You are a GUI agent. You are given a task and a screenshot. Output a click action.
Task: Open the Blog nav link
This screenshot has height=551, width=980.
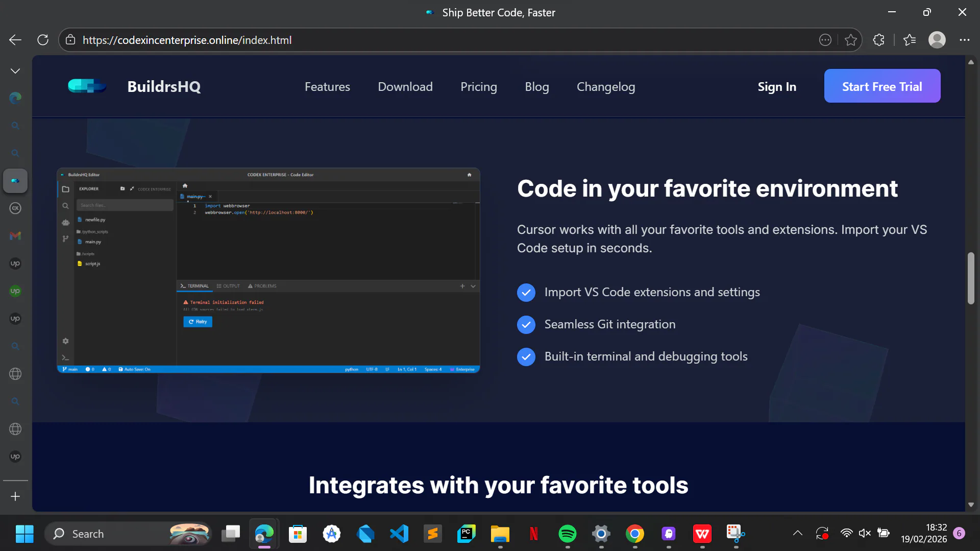[537, 87]
